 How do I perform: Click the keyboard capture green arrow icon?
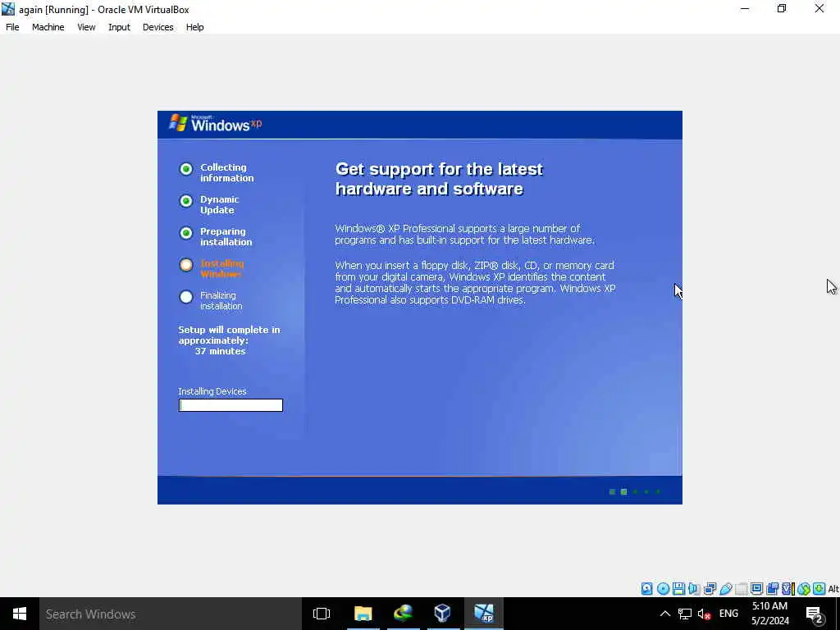(819, 589)
